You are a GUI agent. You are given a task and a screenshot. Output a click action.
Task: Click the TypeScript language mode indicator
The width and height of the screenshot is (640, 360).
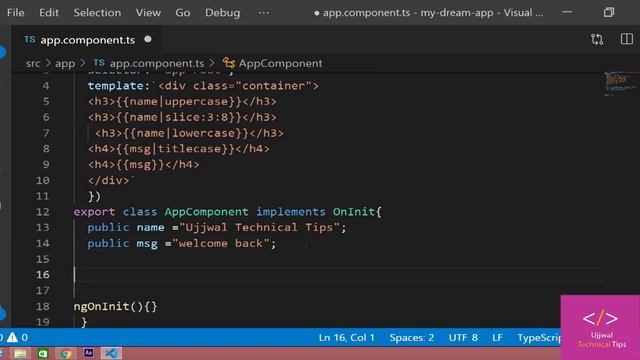(x=539, y=338)
